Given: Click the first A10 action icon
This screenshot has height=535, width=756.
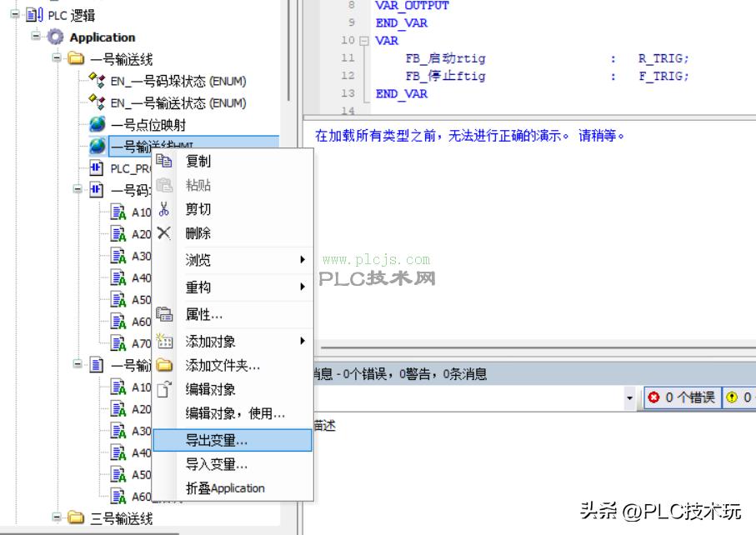Looking at the screenshot, I should point(118,212).
